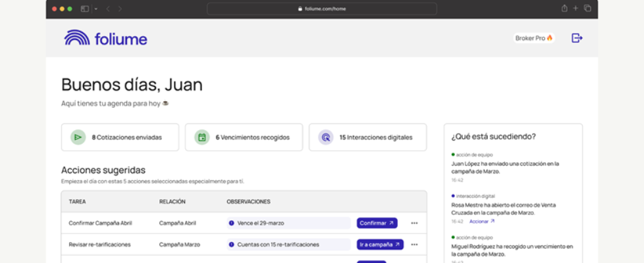
Task: Click the Foliume logo in header
Action: point(105,38)
